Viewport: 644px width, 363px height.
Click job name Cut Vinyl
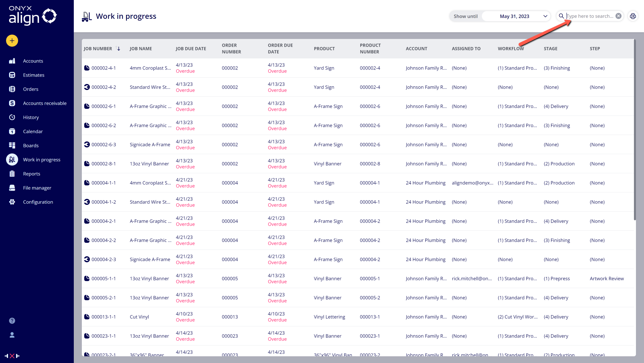(x=139, y=317)
